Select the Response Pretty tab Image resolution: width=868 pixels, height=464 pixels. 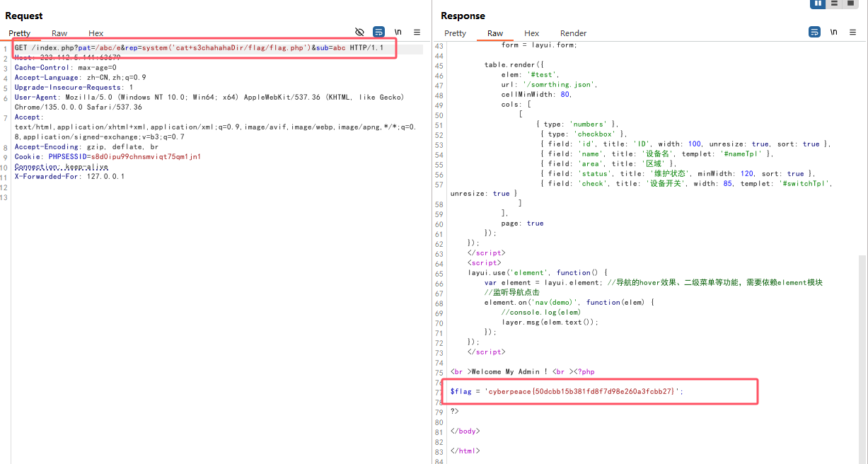click(456, 33)
